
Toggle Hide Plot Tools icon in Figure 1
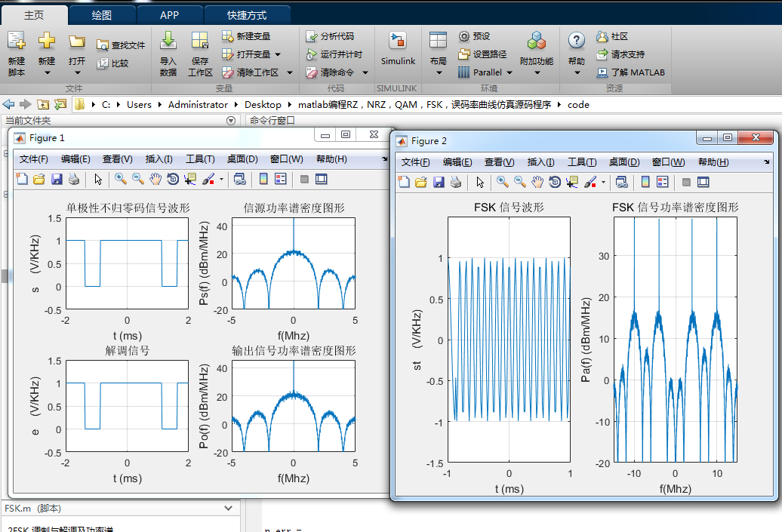pos(304,179)
